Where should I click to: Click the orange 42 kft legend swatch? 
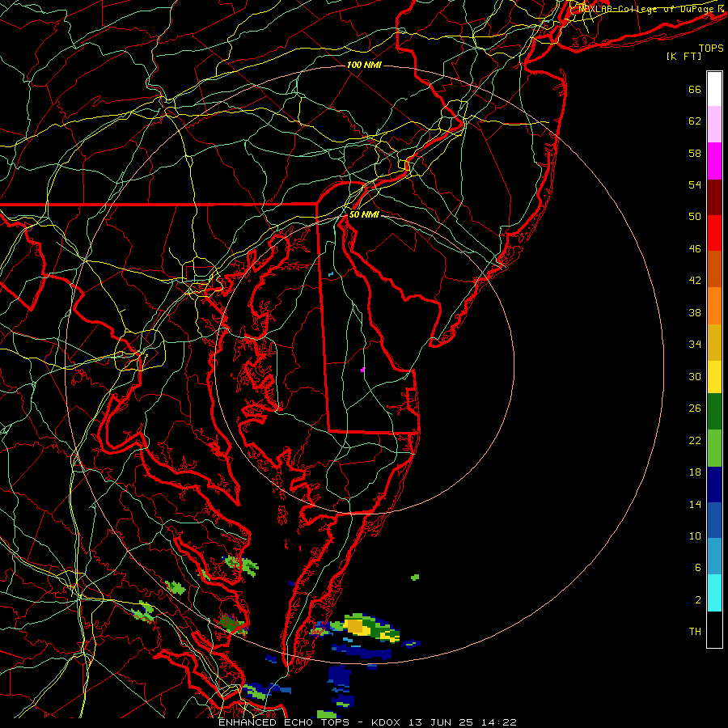714,306
